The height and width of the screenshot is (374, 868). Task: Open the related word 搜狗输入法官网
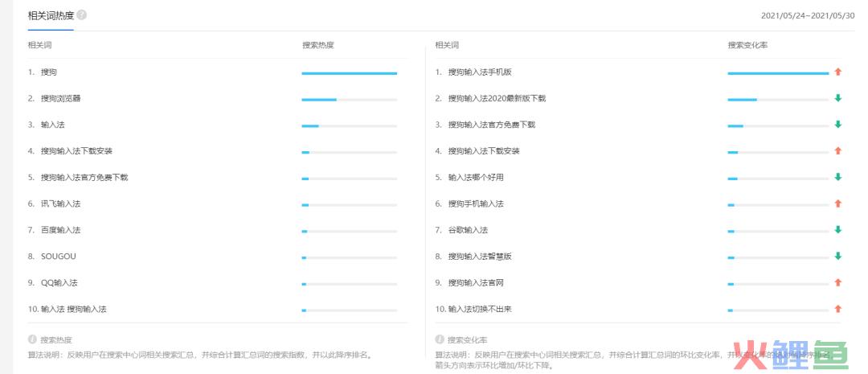point(476,282)
